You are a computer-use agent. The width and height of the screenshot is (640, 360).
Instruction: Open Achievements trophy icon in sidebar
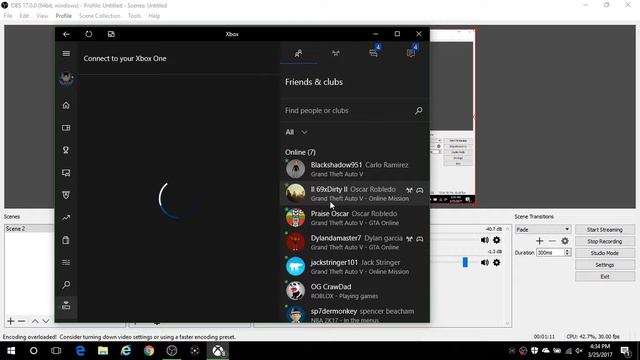[x=66, y=150]
